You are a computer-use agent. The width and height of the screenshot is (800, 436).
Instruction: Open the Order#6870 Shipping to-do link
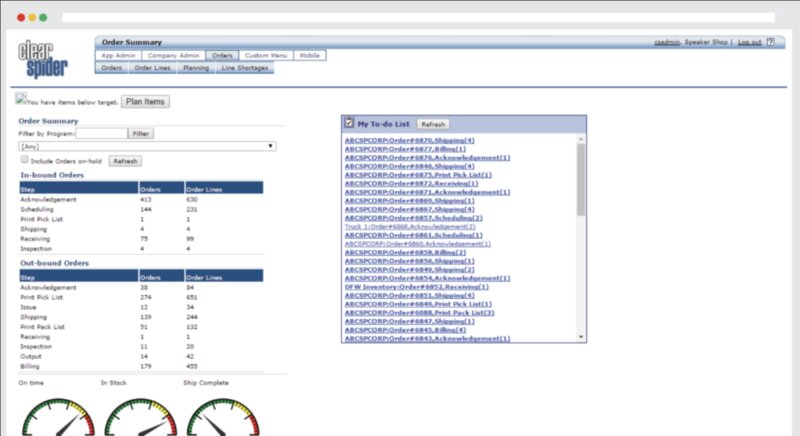409,140
